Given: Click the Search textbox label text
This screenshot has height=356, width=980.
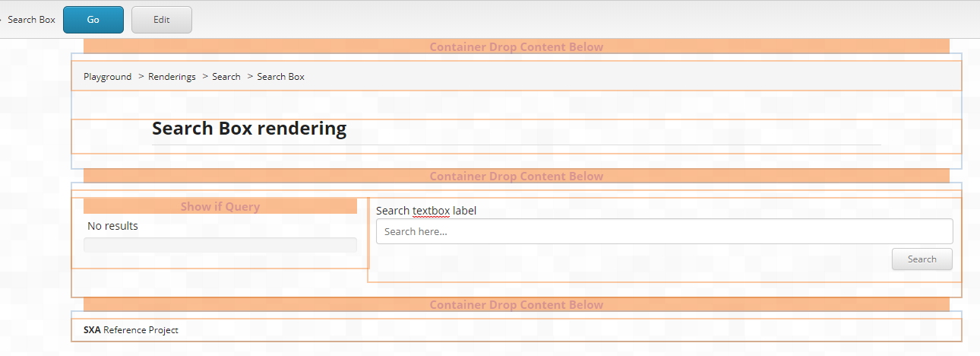Looking at the screenshot, I should pyautogui.click(x=425, y=211).
